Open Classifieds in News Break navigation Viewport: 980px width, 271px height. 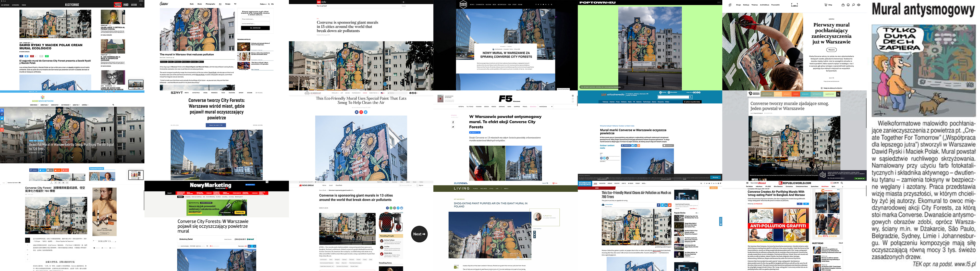pyautogui.click(x=339, y=185)
